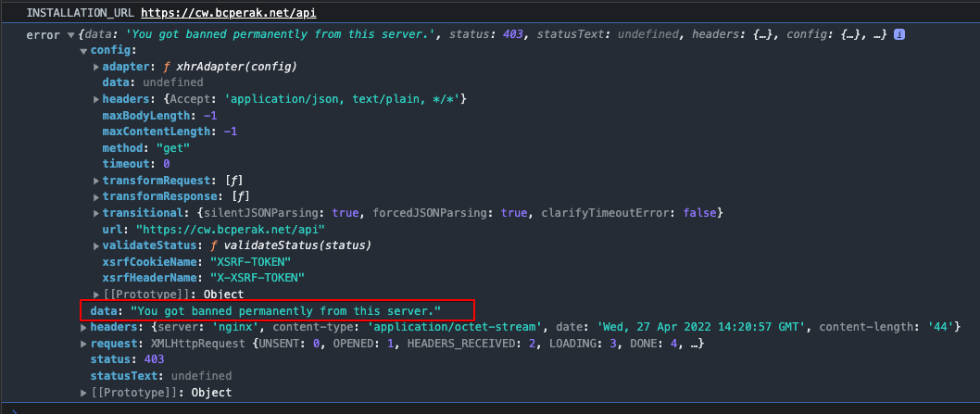Expand the response headers with server nginx
Screen dimensions: 980x414
(x=83, y=327)
